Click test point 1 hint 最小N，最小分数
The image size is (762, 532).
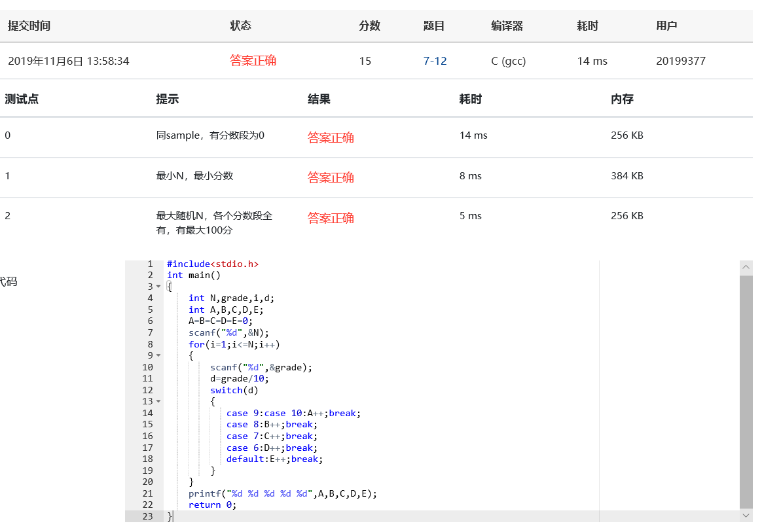194,176
